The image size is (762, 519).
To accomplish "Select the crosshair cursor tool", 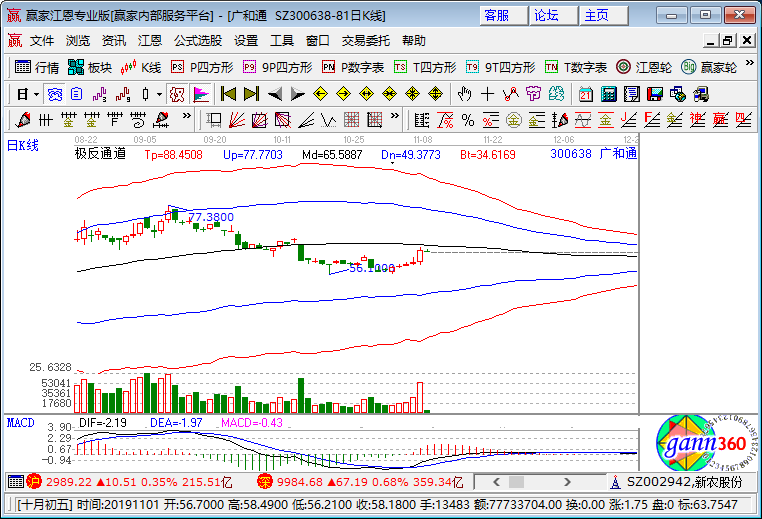I will click(487, 94).
